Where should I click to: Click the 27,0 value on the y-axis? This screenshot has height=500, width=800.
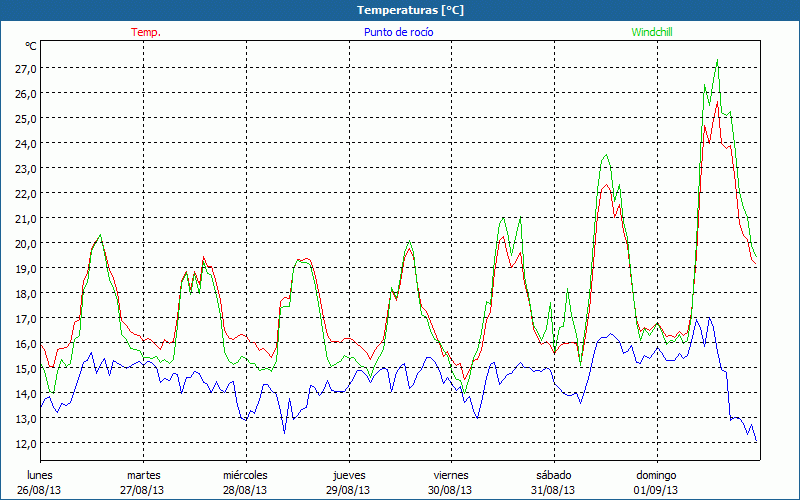point(25,68)
